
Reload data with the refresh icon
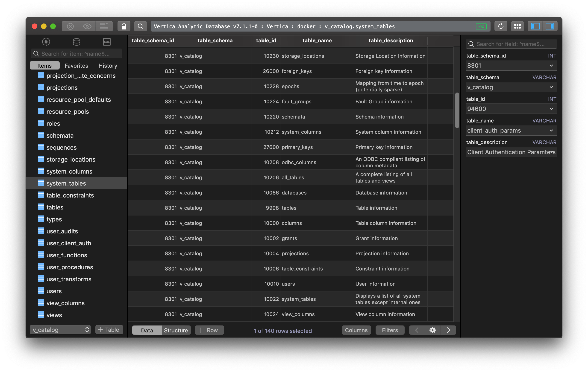coord(501,26)
